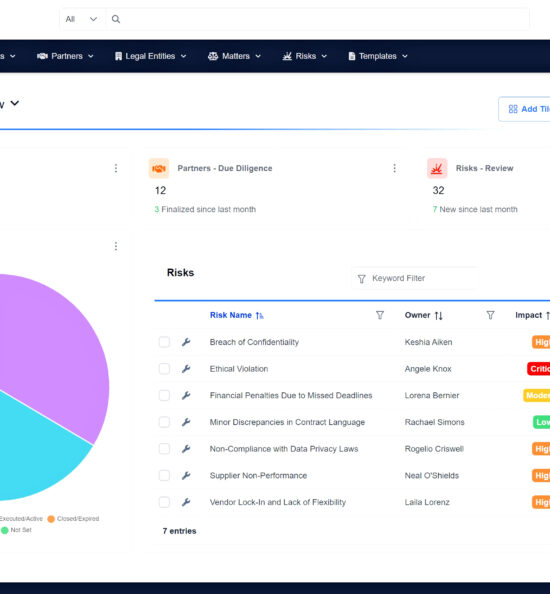Viewport: 550px width, 594px height.
Task: Click the wrench icon for Supplier Non-Performance
Action: coord(186,475)
